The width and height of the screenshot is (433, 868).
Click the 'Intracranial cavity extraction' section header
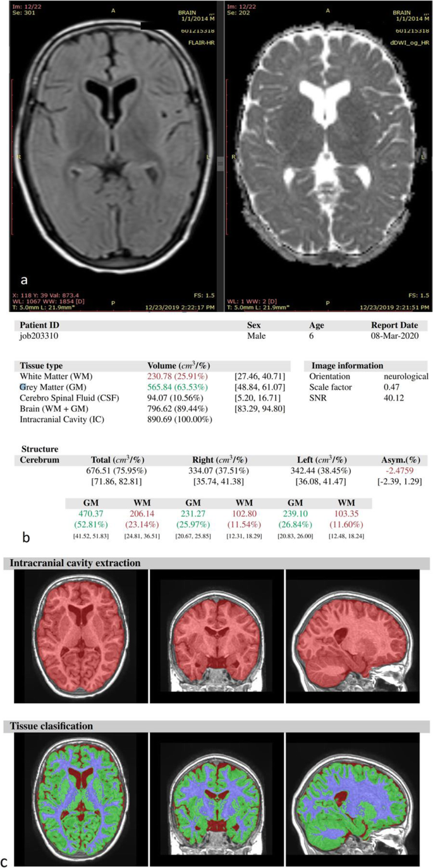click(75, 563)
